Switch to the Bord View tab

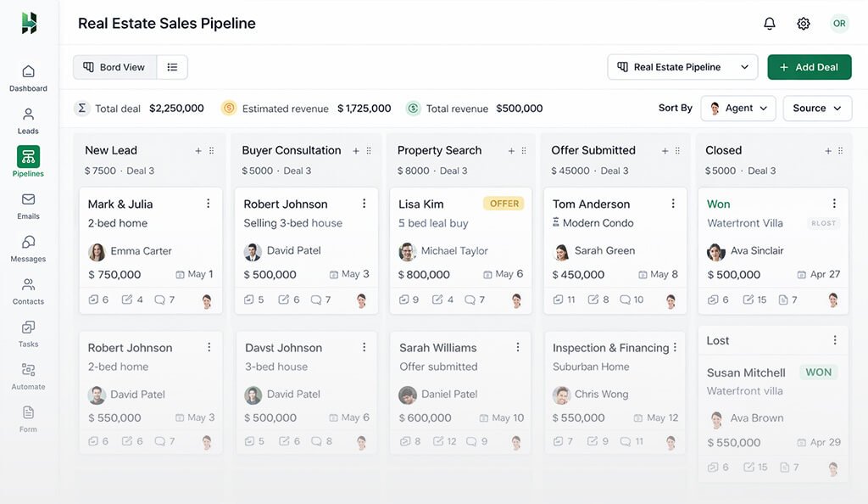tap(114, 66)
